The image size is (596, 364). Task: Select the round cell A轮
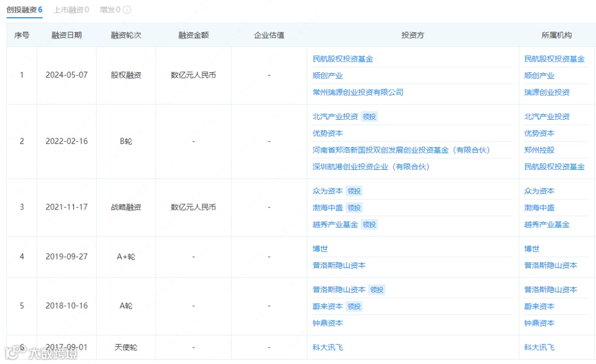(126, 306)
